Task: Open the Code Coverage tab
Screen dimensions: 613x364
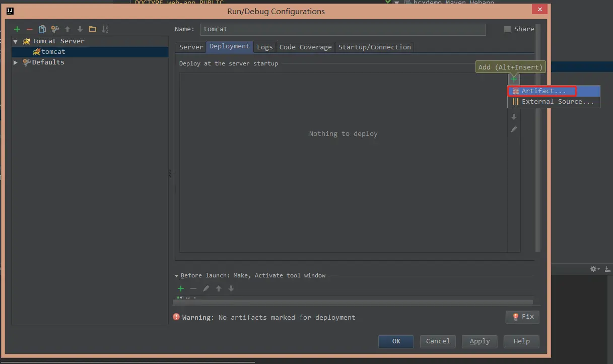Action: 306,47
